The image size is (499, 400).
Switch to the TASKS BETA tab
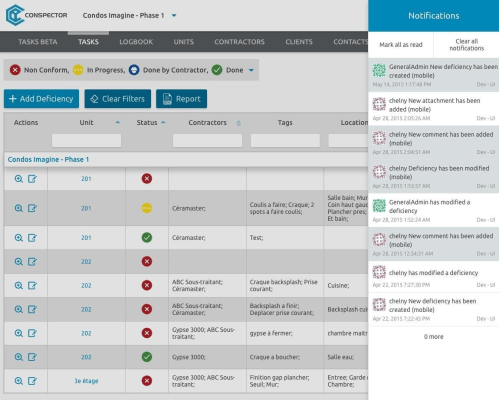tap(38, 42)
